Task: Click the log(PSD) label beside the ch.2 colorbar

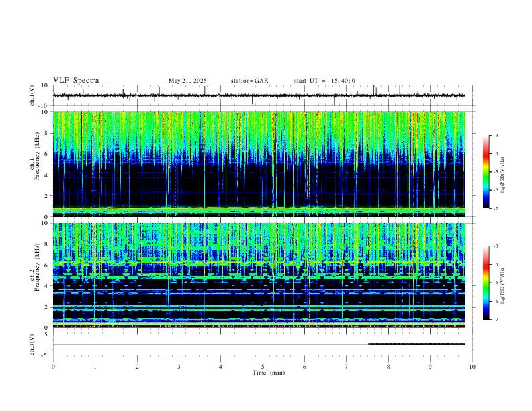Action: point(503,285)
